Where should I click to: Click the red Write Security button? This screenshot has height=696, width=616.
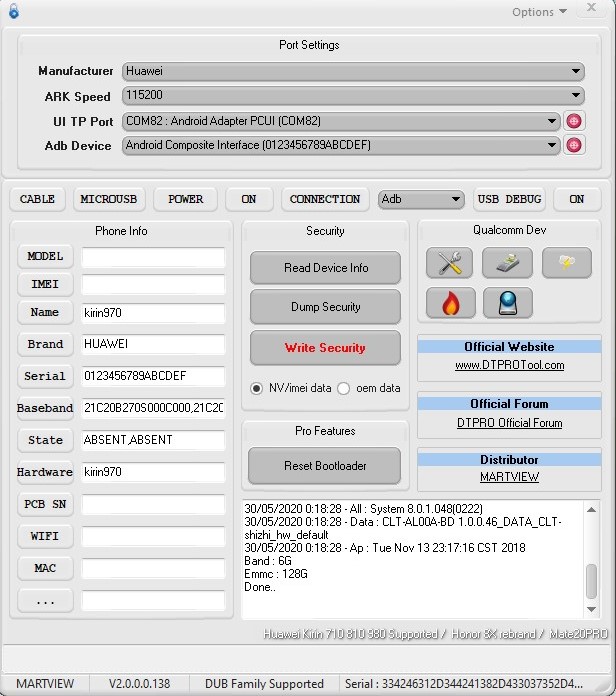pyautogui.click(x=325, y=348)
